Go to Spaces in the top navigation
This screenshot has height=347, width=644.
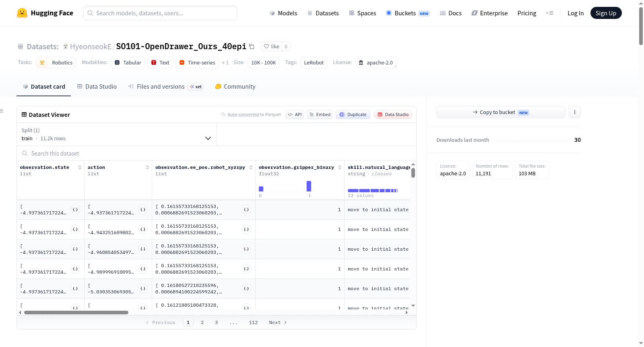pos(362,13)
